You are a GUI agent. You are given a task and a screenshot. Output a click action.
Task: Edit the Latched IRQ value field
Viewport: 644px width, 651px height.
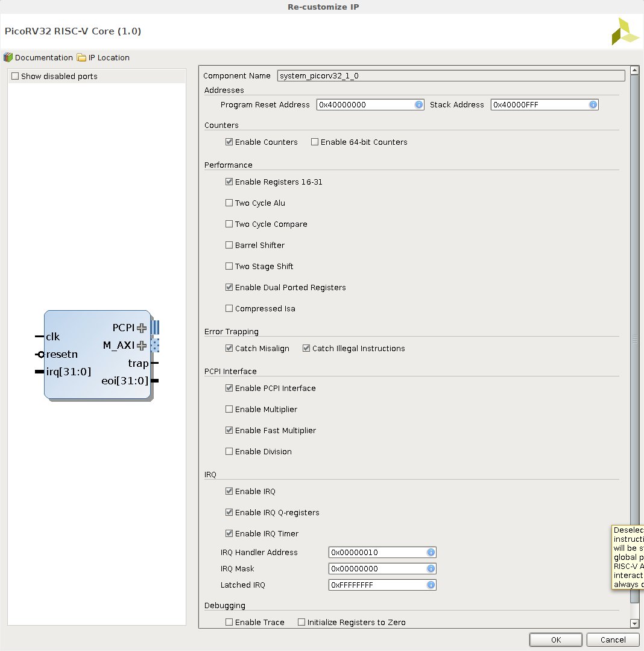382,585
